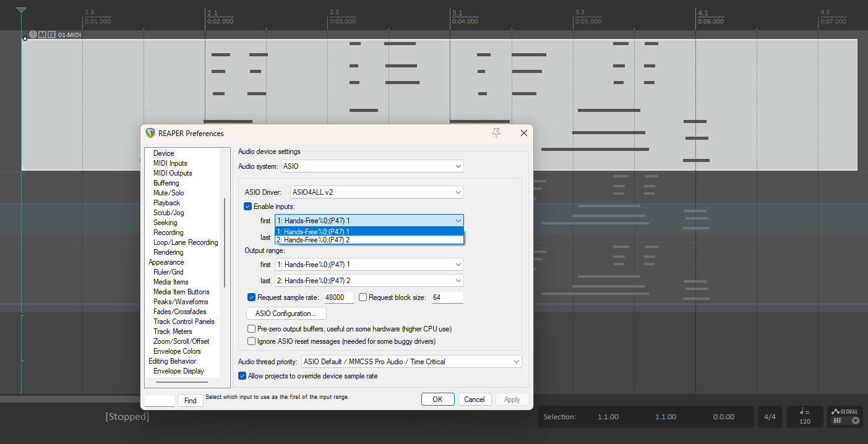This screenshot has height=444, width=868.
Task: Open Output range last dropdown
Action: [369, 281]
